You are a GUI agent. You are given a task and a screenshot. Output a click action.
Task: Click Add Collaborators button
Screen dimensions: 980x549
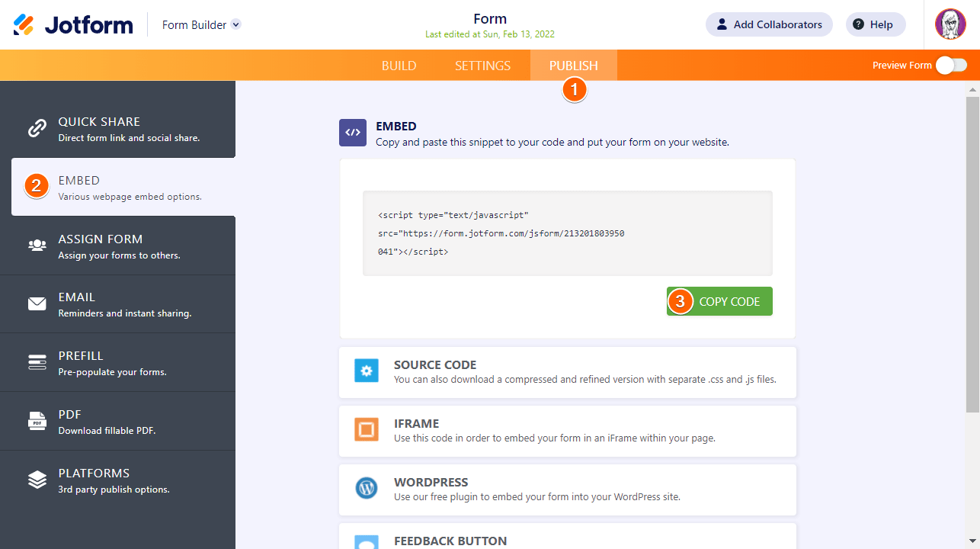pyautogui.click(x=769, y=24)
